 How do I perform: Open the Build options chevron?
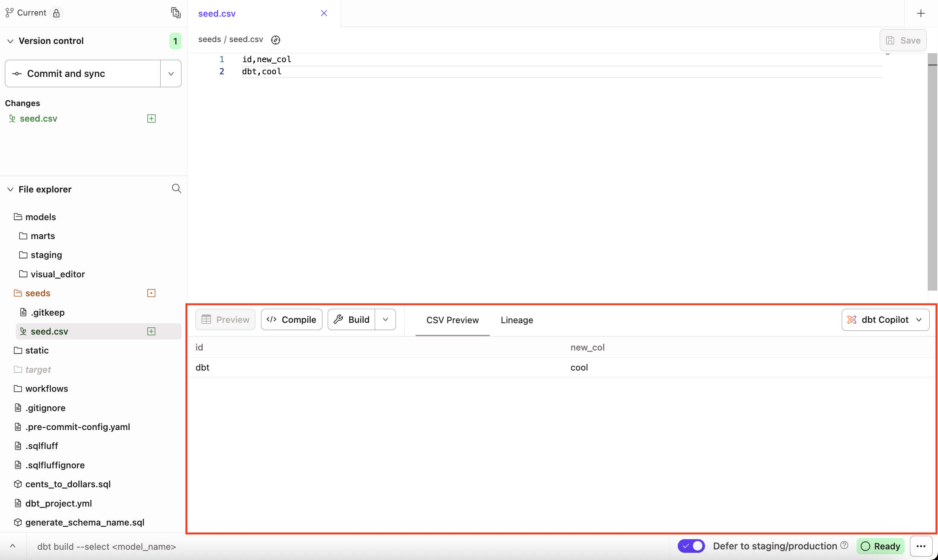tap(385, 319)
